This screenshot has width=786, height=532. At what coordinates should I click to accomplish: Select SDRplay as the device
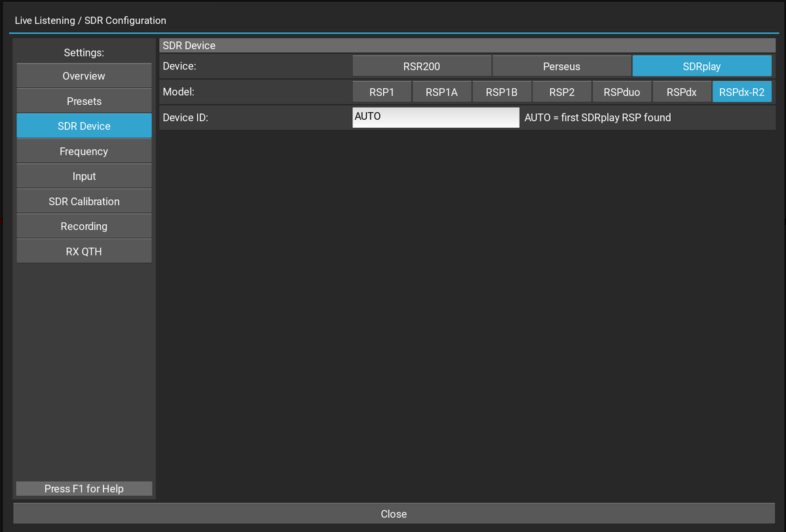coord(702,66)
